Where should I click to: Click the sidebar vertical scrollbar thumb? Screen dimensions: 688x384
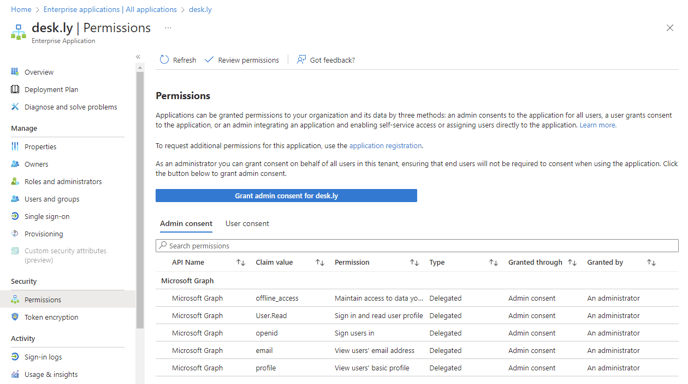pos(140,200)
